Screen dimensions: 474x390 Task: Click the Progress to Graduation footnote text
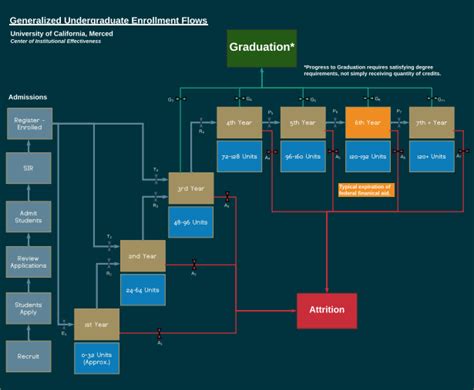click(372, 70)
